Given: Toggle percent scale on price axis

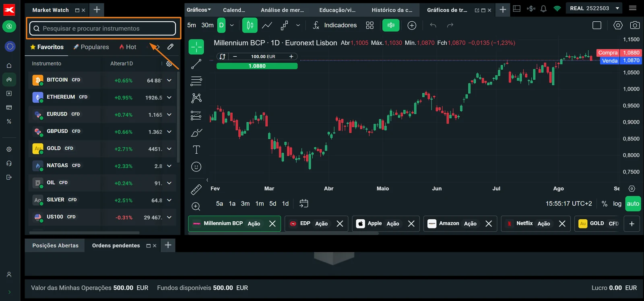Looking at the screenshot, I should (604, 204).
